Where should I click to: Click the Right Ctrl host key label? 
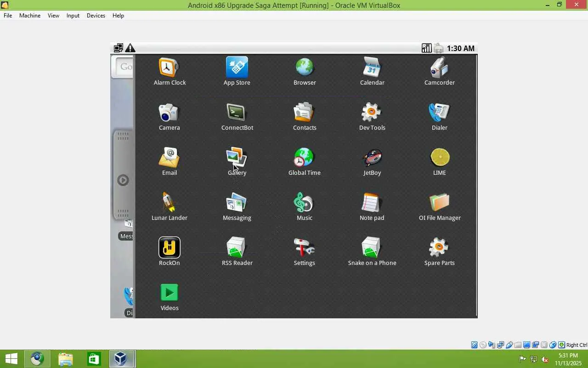point(577,345)
